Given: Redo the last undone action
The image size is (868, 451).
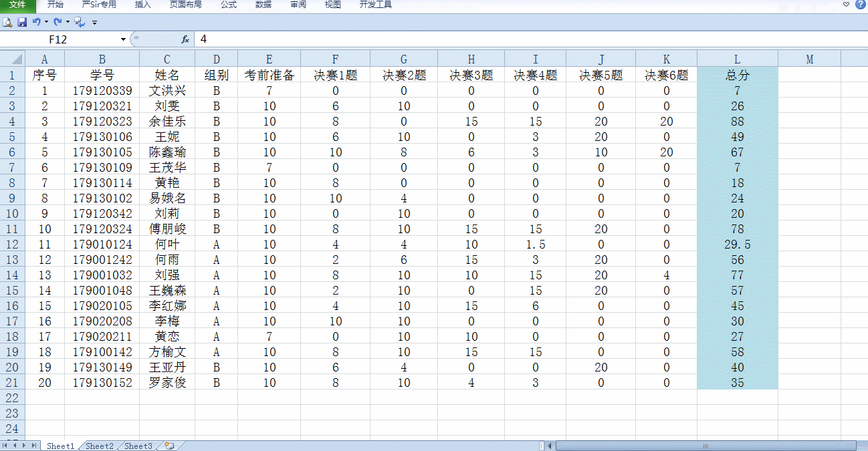Looking at the screenshot, I should point(58,23).
